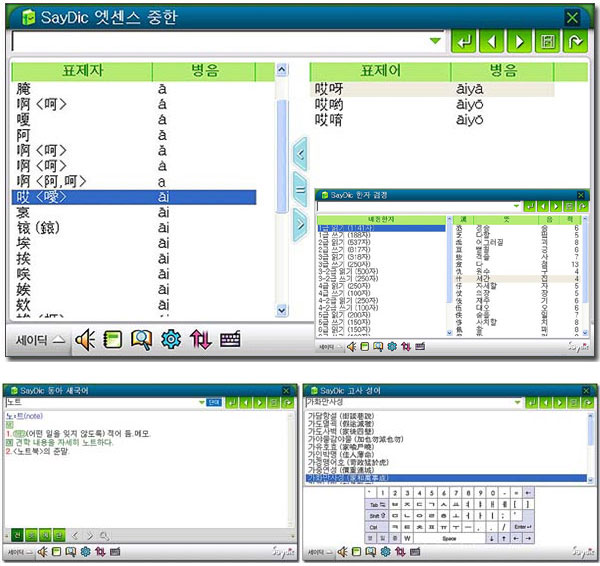Click next arrow in 한자 검정 toolbar
The image size is (600, 566).
[x=556, y=206]
